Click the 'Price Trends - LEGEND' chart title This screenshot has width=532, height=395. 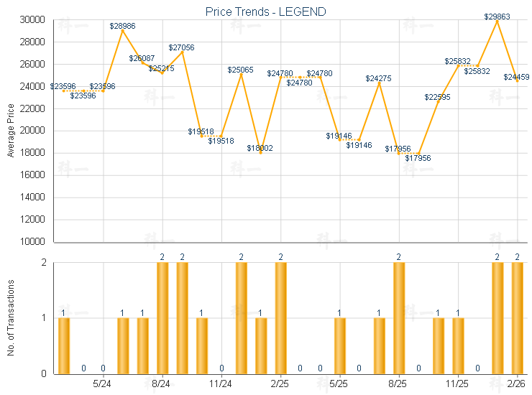[265, 11]
